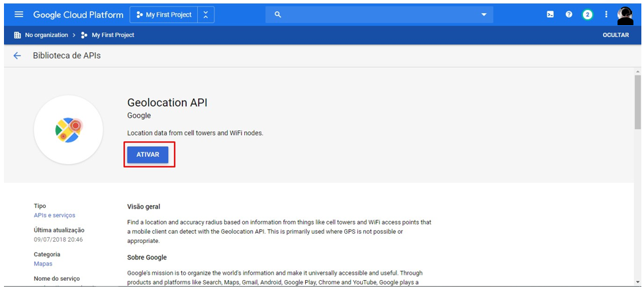This screenshot has height=290, width=644.
Task: Click the Geolocation API title
Action: [x=167, y=102]
